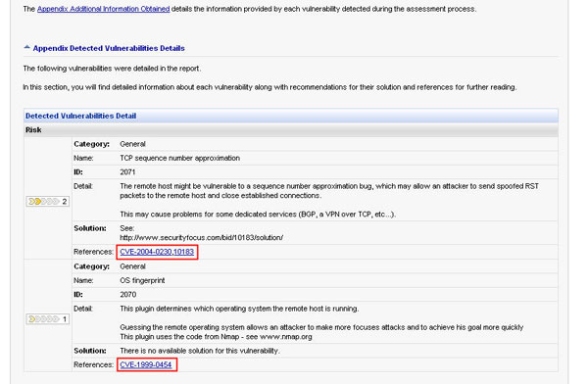Click the 'In this section, you will find' paragraph

(x=269, y=87)
